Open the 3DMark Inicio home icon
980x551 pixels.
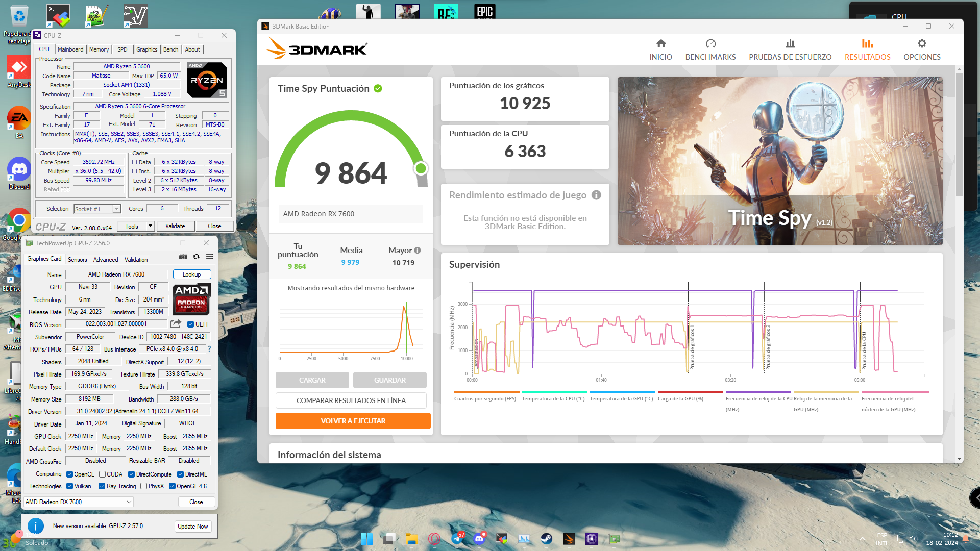pyautogui.click(x=660, y=44)
